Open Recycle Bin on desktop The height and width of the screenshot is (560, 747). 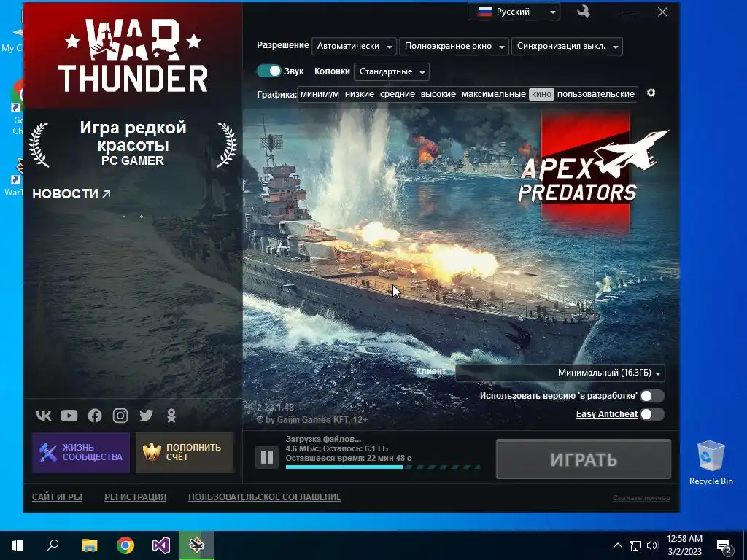tap(711, 462)
